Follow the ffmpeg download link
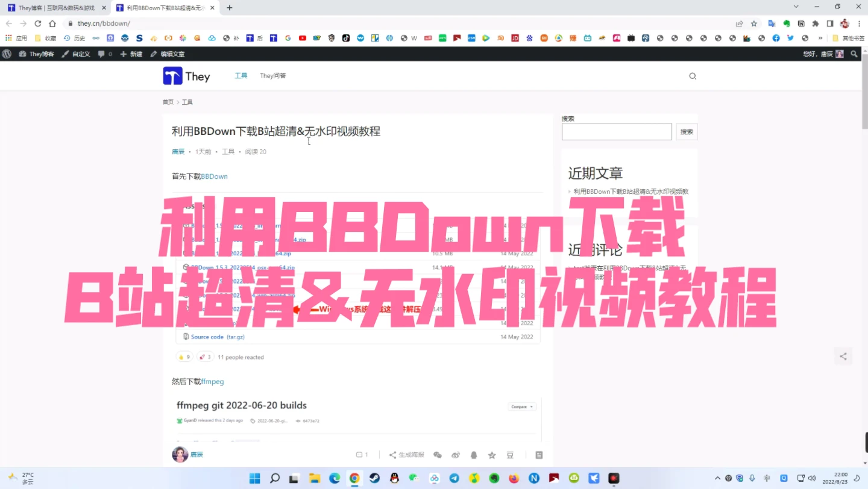This screenshot has height=489, width=868. coord(212,381)
